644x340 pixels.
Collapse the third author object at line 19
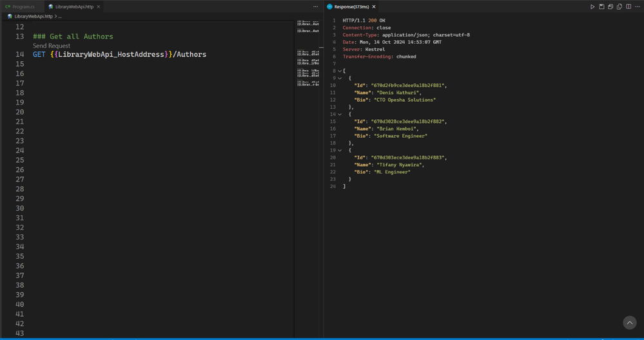pos(340,150)
